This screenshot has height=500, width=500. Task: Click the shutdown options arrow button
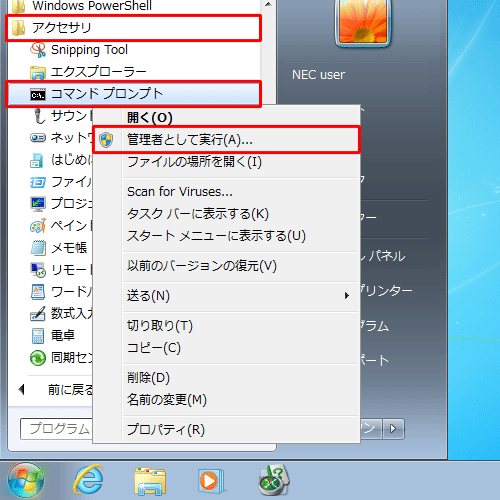(x=393, y=429)
